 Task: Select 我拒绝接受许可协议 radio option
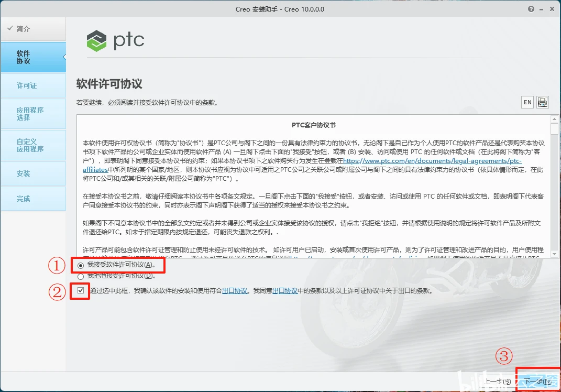pyautogui.click(x=80, y=276)
